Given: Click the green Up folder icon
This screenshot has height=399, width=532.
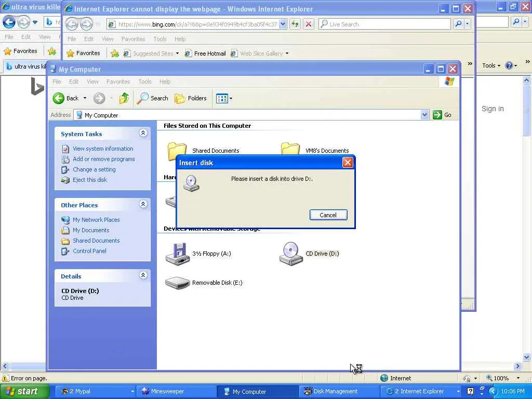Looking at the screenshot, I should [124, 98].
